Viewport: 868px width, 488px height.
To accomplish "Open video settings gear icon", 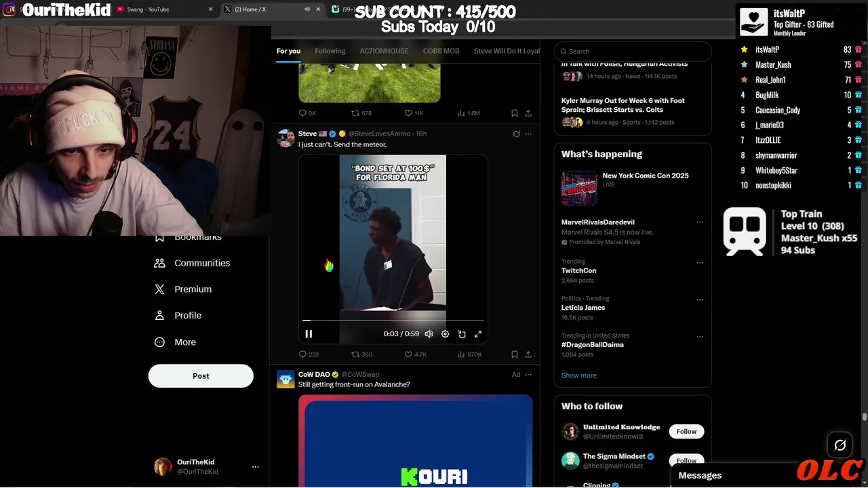I will [445, 333].
